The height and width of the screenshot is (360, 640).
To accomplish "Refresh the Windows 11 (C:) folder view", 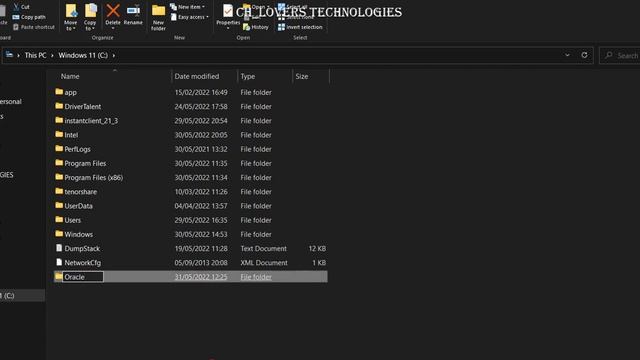I will [584, 55].
